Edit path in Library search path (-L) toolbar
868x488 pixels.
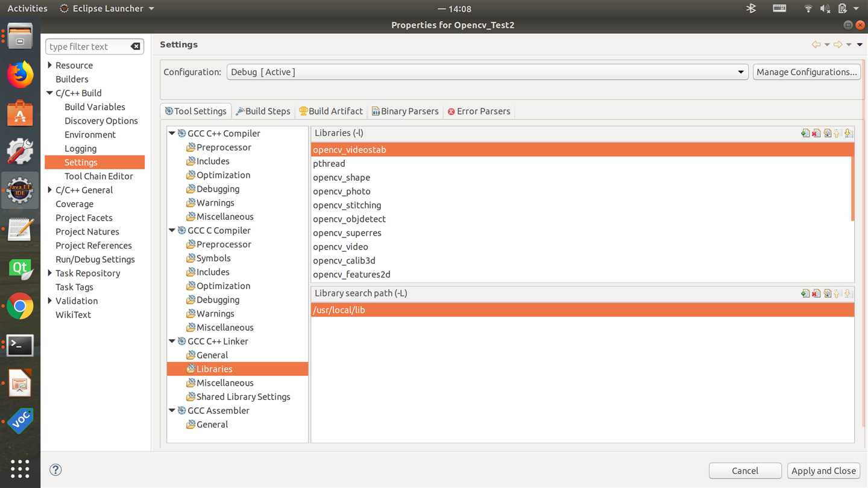click(827, 293)
